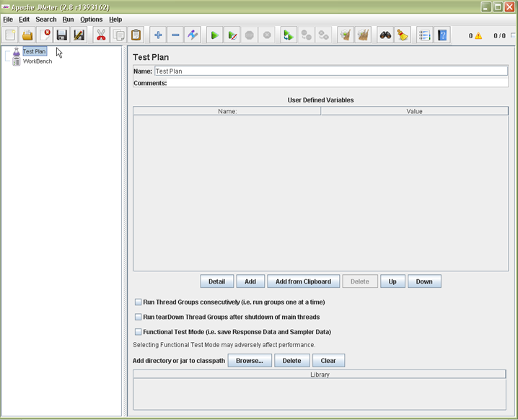The image size is (518, 420).
Task: Click the classpath Clear button
Action: pos(328,361)
